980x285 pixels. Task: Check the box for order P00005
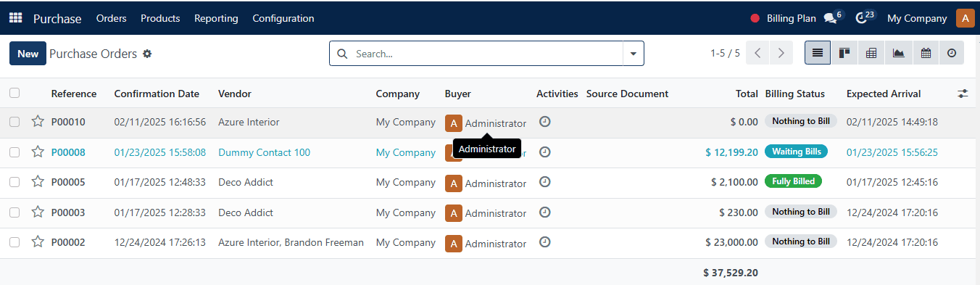point(14,182)
